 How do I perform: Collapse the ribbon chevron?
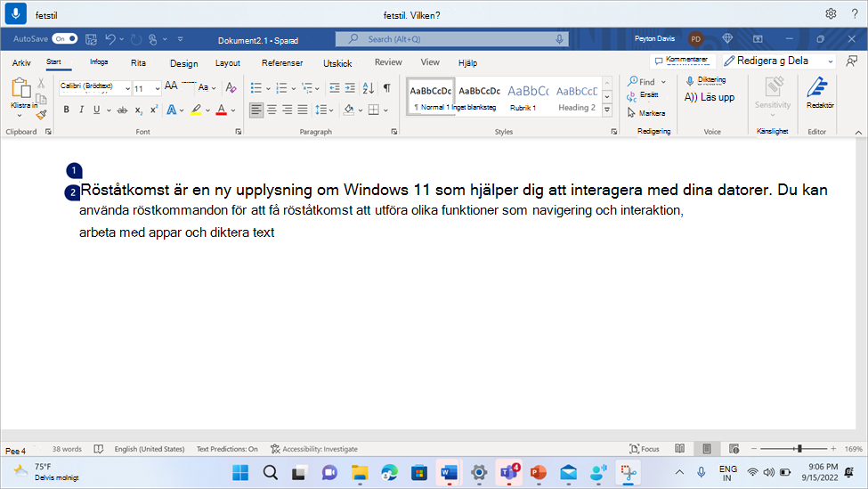858,133
